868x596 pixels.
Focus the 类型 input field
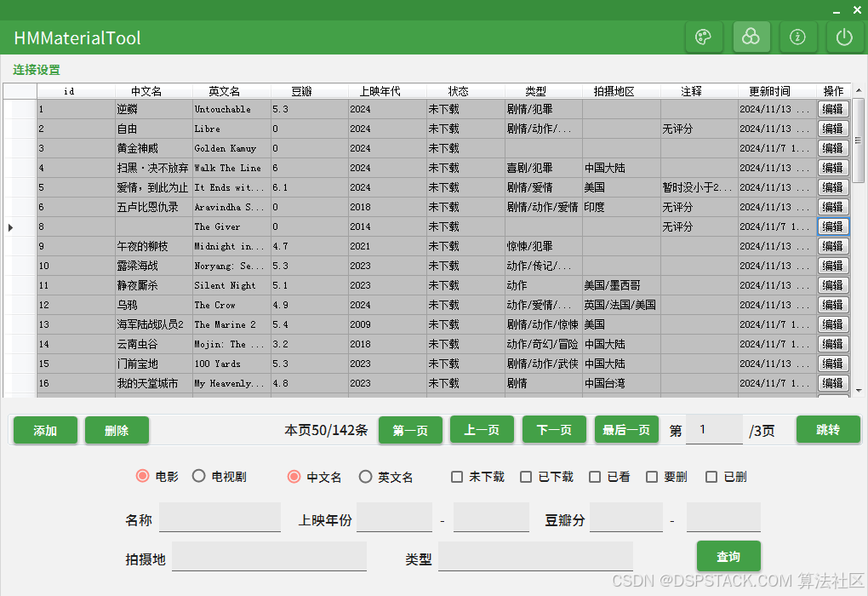(535, 556)
